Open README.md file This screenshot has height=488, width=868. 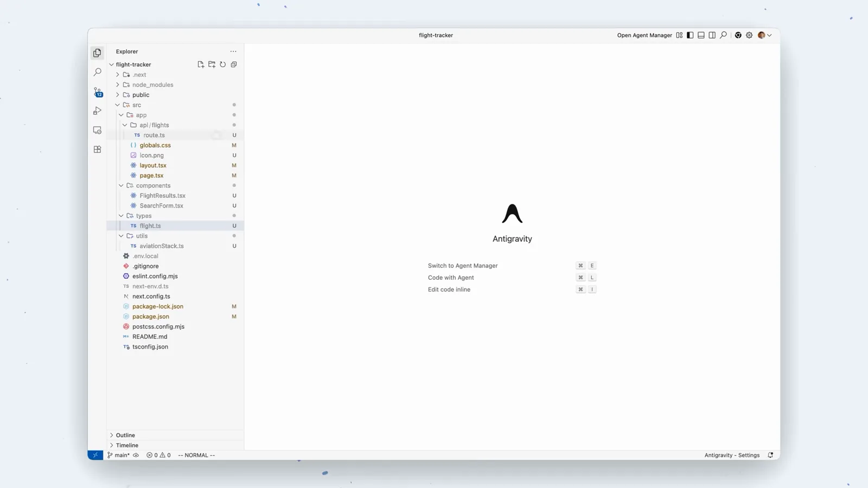click(175, 337)
